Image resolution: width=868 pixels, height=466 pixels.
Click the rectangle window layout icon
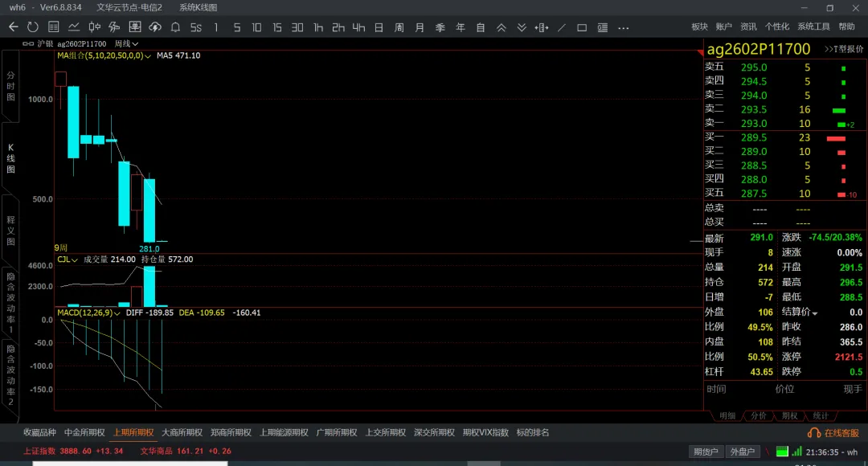pyautogui.click(x=582, y=27)
